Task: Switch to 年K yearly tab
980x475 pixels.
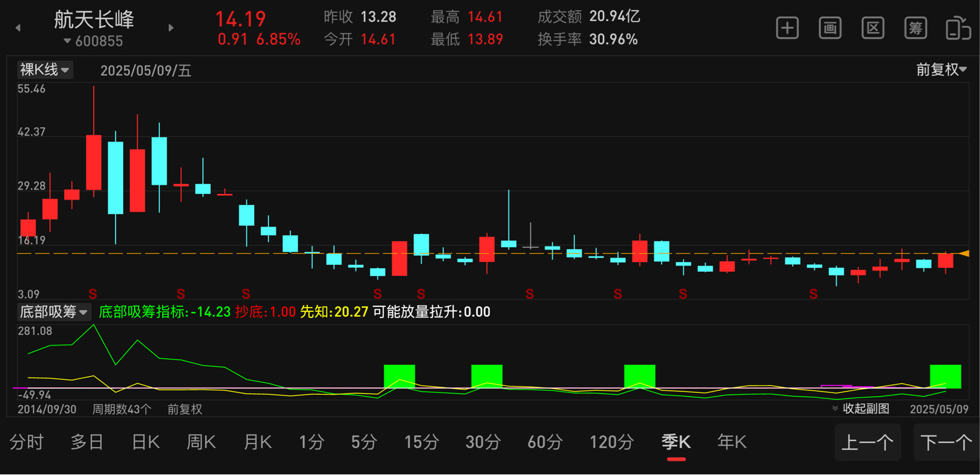Action: click(732, 442)
